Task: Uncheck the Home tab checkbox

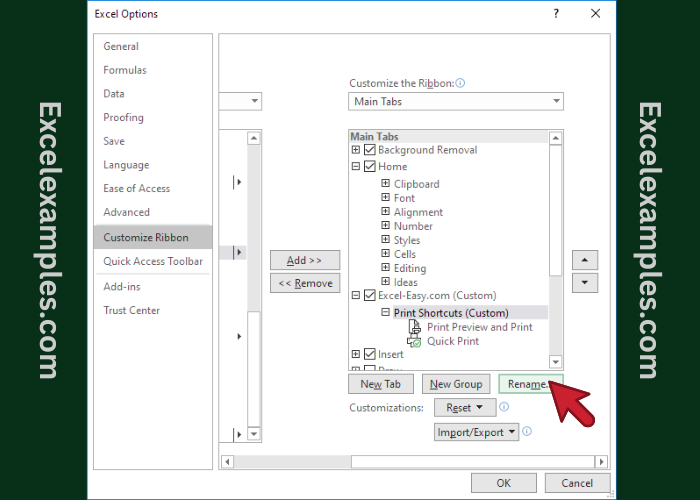Action: coord(370,167)
